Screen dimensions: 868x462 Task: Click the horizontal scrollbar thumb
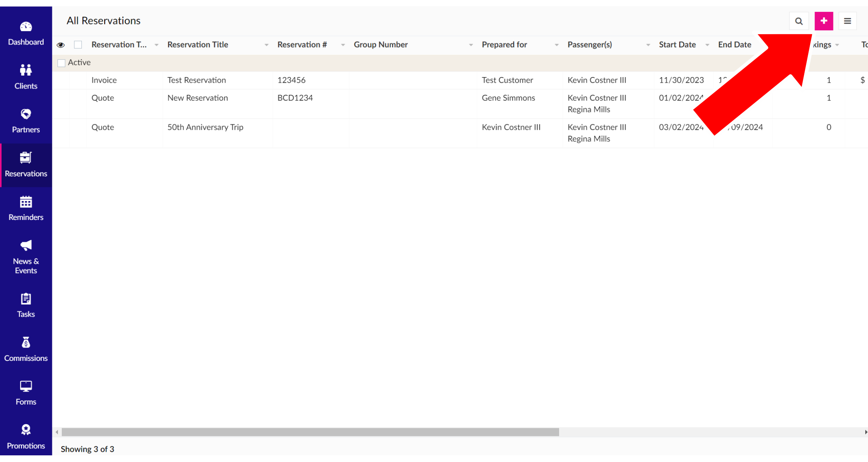pos(310,432)
